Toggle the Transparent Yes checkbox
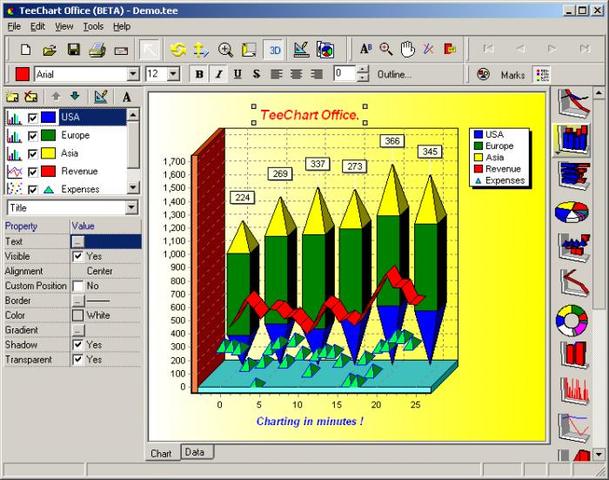 [78, 359]
